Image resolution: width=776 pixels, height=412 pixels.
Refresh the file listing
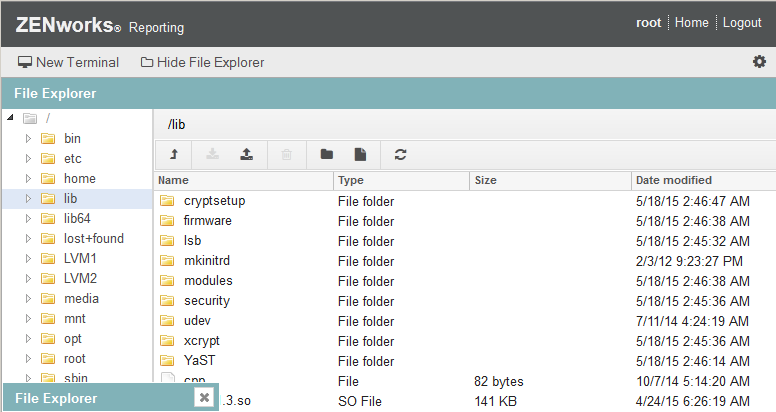tap(401, 154)
